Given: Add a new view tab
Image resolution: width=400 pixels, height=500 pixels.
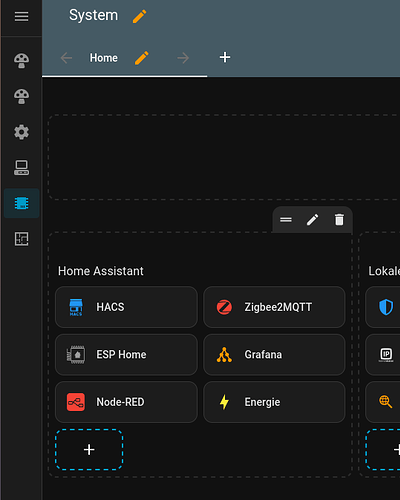Looking at the screenshot, I should (225, 57).
